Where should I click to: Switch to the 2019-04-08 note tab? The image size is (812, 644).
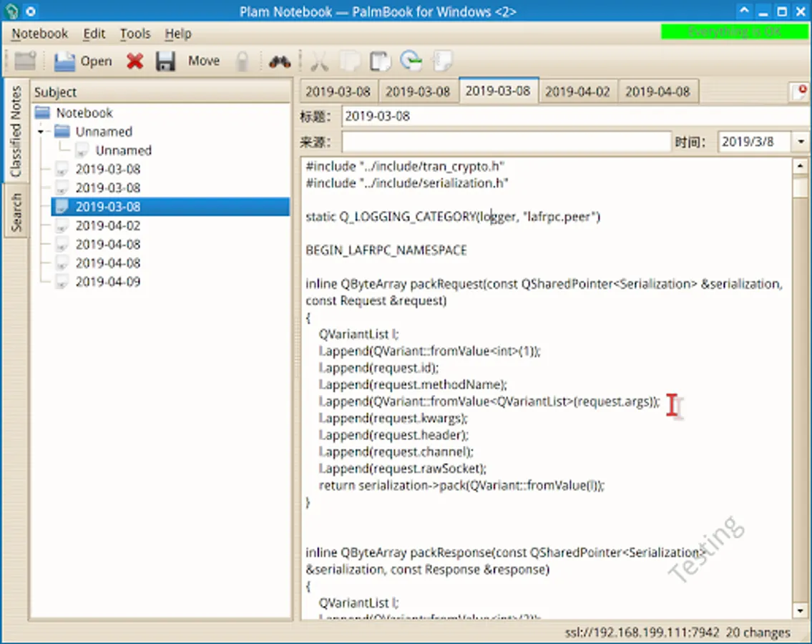tap(657, 92)
